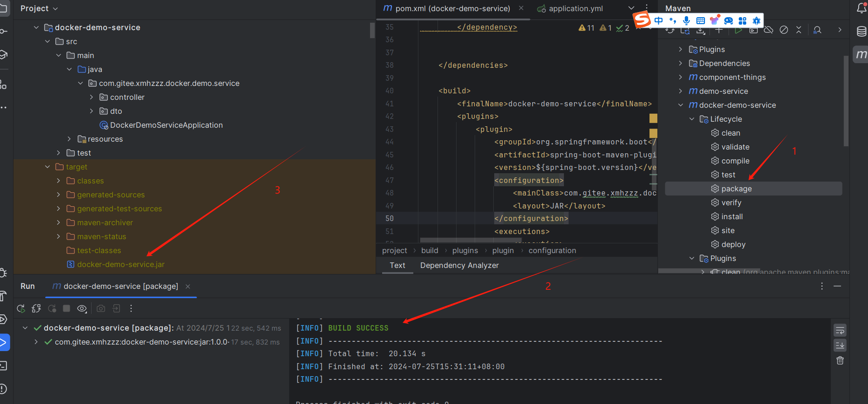Open the Sogou skin shirt icon

[715, 20]
